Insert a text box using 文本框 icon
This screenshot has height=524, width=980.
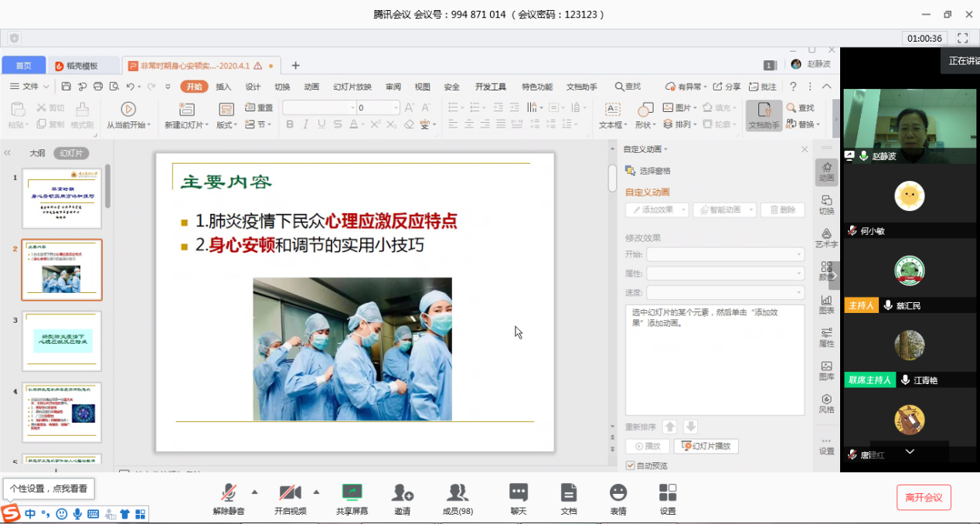(612, 109)
